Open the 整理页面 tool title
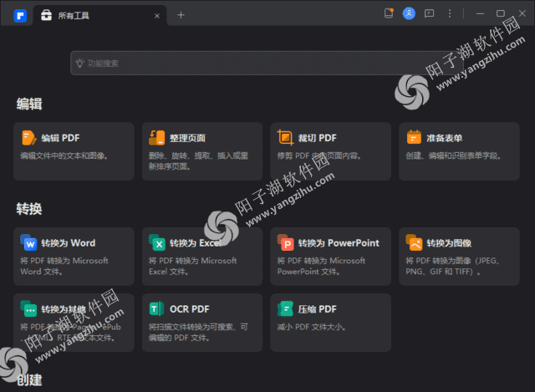Screen dimensions: 535x392 pyautogui.click(x=187, y=138)
